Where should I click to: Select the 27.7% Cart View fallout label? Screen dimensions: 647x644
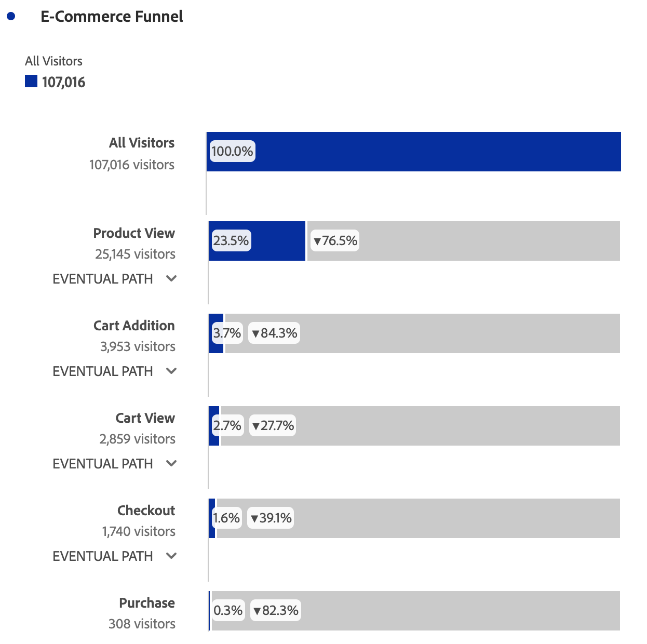coord(273,426)
